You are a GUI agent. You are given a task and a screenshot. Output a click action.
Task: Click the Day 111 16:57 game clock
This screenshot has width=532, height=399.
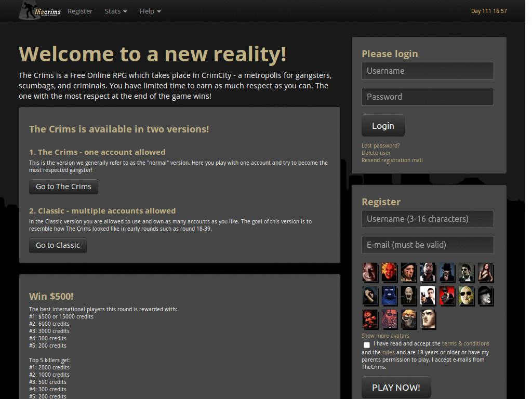pos(489,11)
